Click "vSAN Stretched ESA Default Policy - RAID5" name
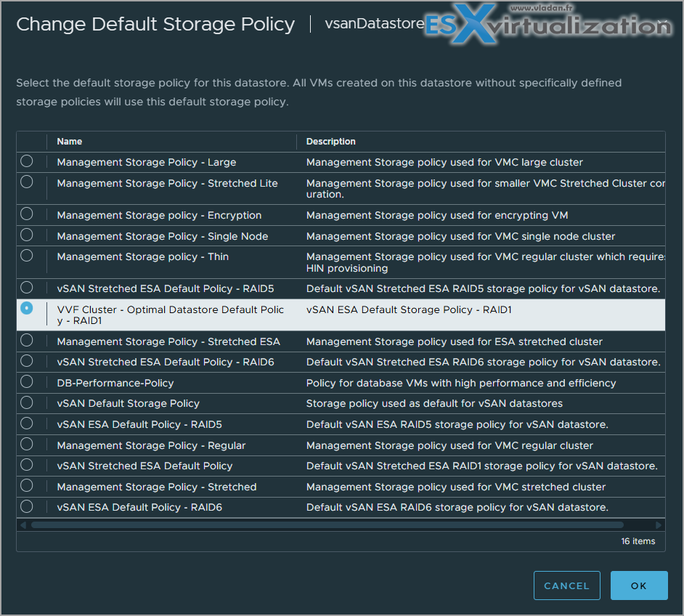Image resolution: width=684 pixels, height=616 pixels. click(166, 289)
